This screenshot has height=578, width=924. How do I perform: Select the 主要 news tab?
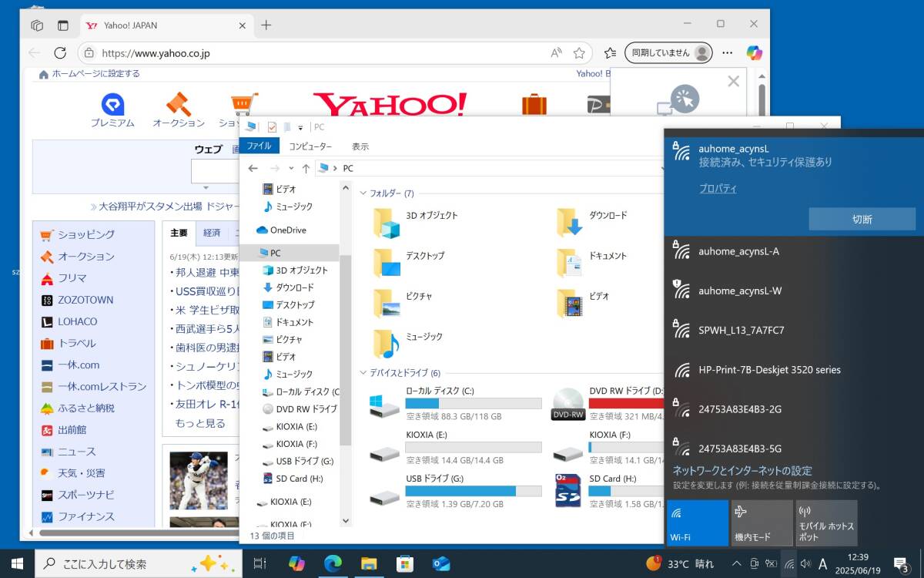[x=179, y=233]
